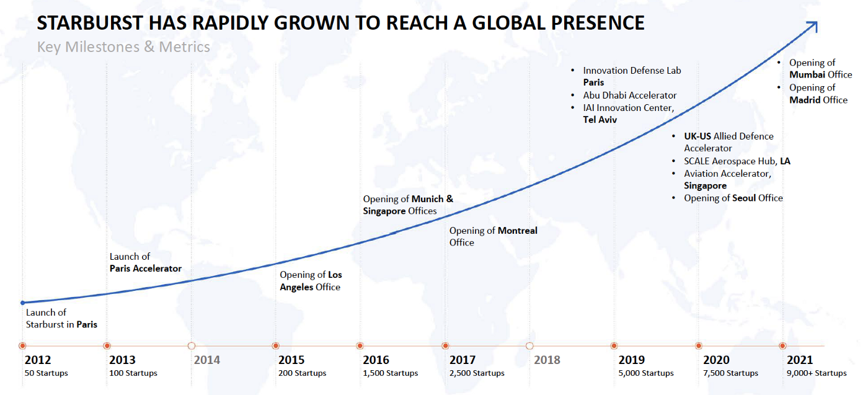This screenshot has height=395, width=868.
Task: Click the 2012 timeline marker dot
Action: [x=22, y=345]
